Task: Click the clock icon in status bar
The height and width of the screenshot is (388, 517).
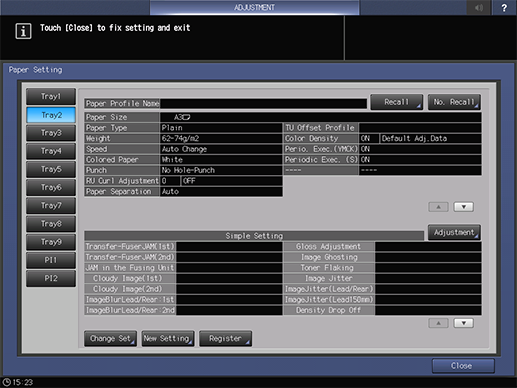Action: coord(7,382)
